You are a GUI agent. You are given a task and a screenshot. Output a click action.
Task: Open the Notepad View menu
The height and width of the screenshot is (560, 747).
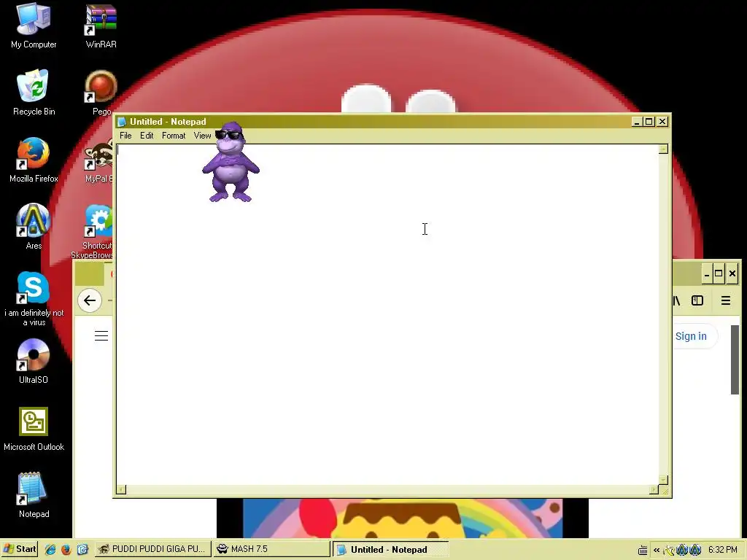click(202, 136)
